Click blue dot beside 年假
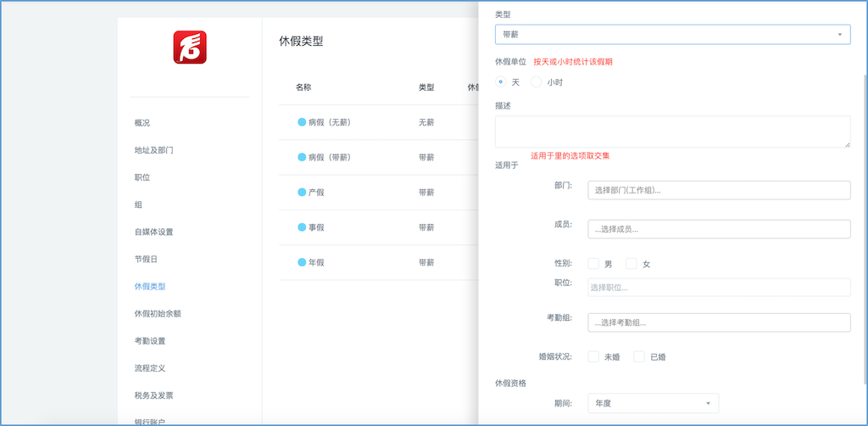This screenshot has height=426, width=868. tap(302, 262)
